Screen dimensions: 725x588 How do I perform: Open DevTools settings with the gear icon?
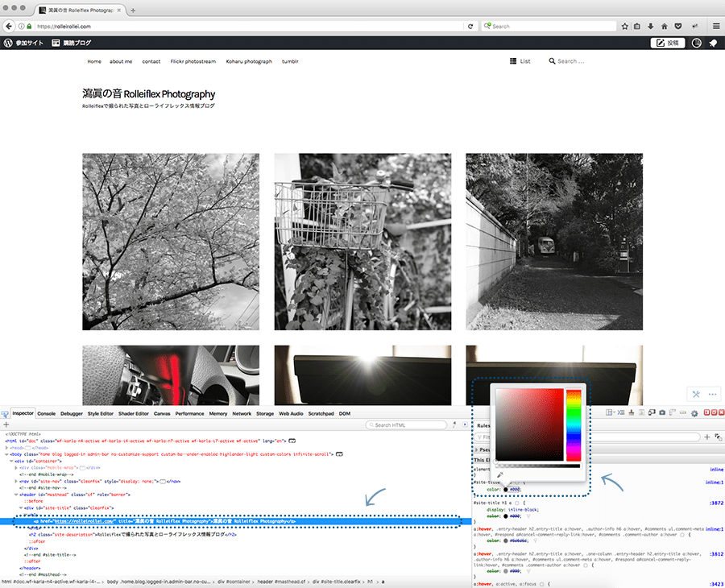point(694,412)
